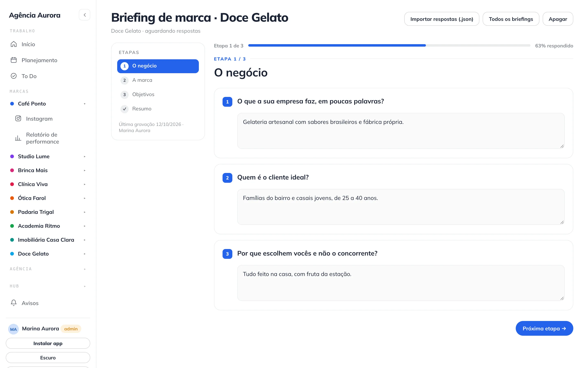Click the Brinca Mais pink color dot
The height and width of the screenshot is (368, 588).
coord(12,170)
